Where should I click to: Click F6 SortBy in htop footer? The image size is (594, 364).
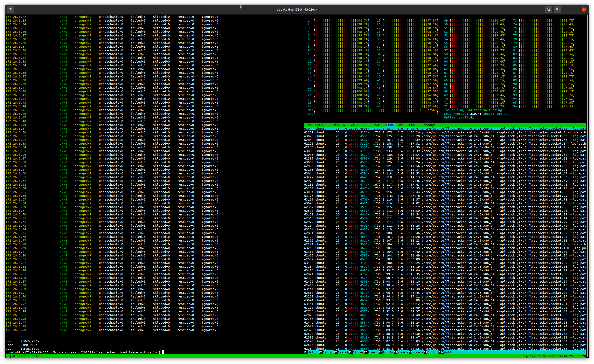tap(386, 352)
